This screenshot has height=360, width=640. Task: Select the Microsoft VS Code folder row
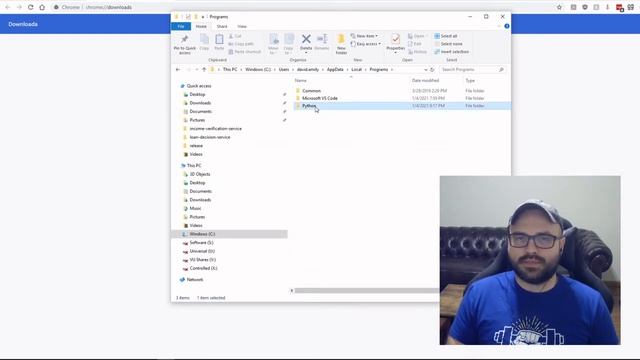[402, 98]
